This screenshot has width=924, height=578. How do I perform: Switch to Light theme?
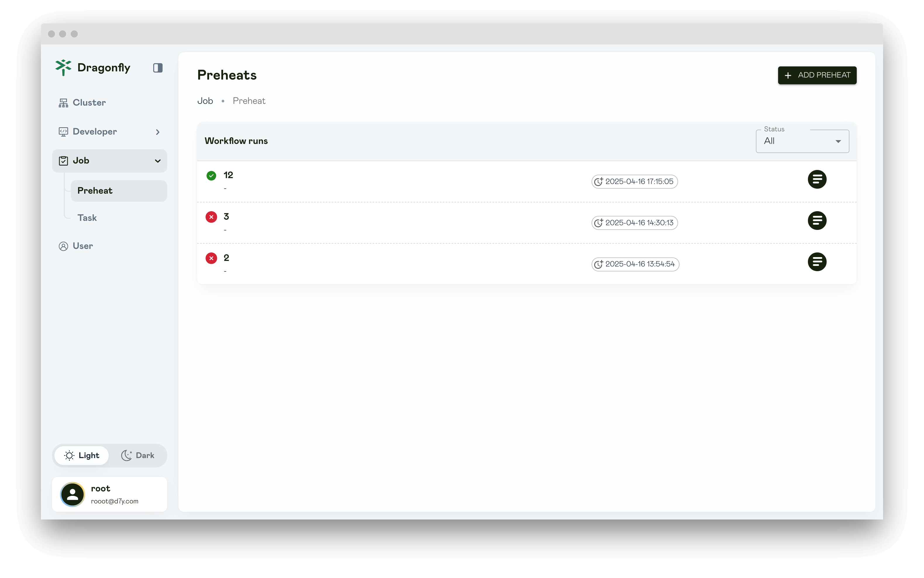click(x=82, y=455)
